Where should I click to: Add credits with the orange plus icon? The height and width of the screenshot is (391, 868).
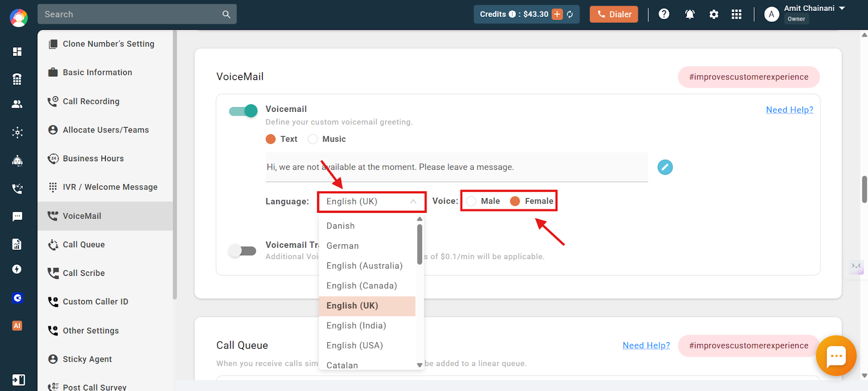click(557, 14)
